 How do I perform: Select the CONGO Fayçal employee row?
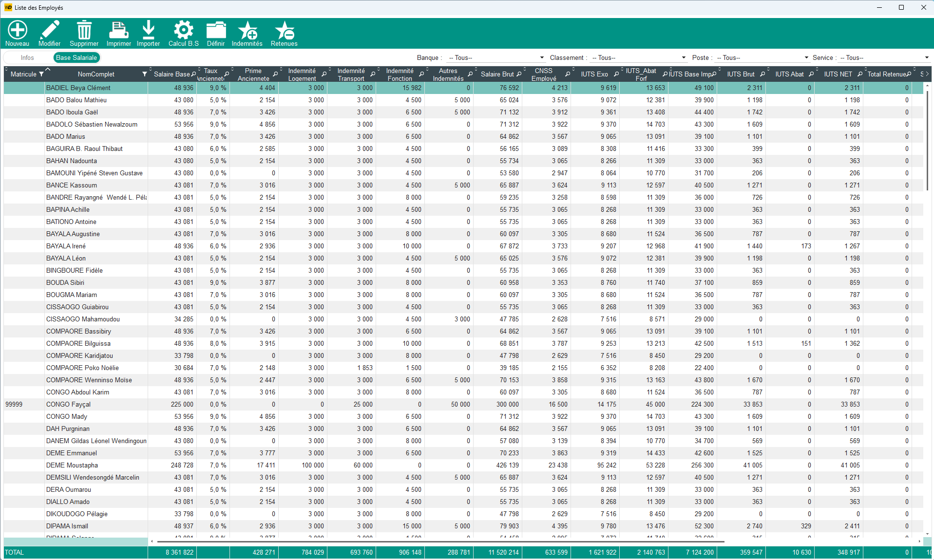click(x=68, y=404)
